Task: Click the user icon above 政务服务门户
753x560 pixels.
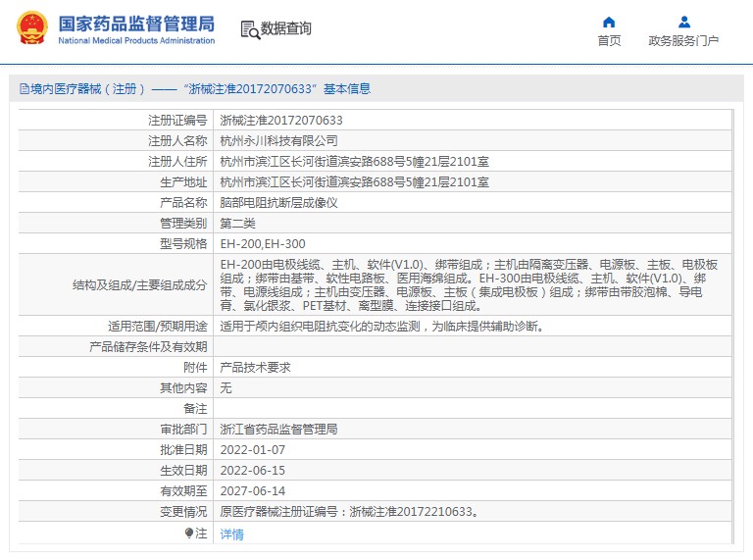Action: 683,23
